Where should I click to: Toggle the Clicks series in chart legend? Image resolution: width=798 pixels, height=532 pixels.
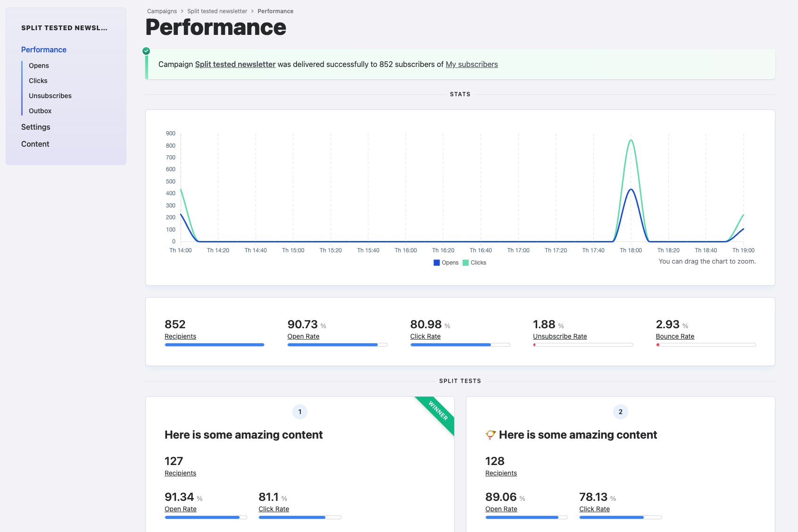point(474,263)
